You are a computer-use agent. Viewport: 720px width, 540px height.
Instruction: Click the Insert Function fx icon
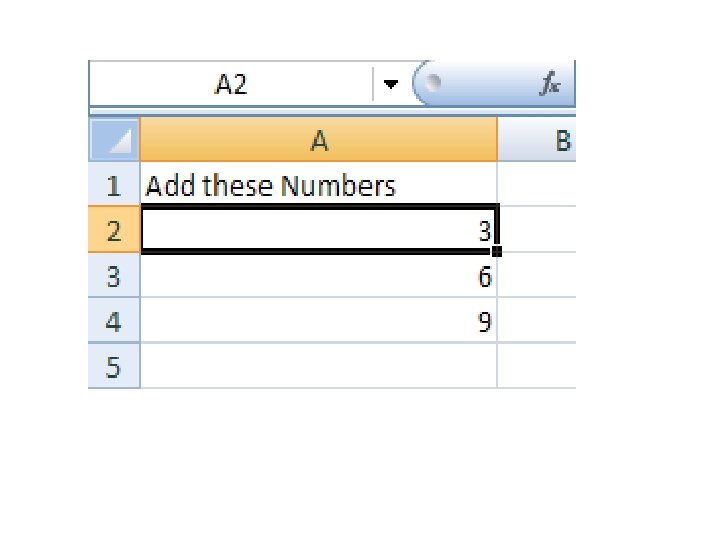(549, 85)
